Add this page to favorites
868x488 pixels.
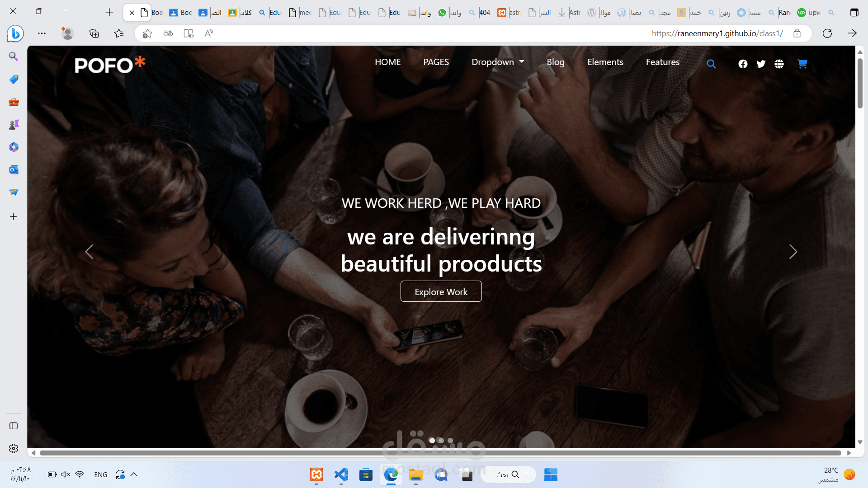pos(147,33)
